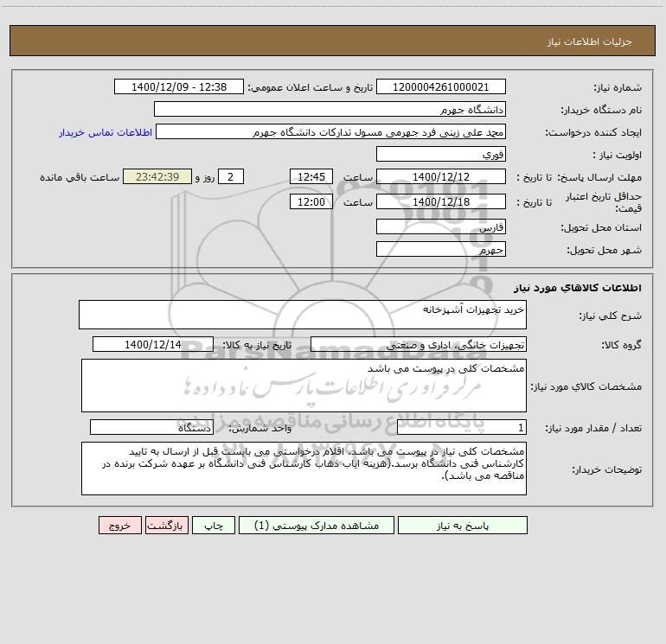Click the response deadline date 1400/12/12

441,176
